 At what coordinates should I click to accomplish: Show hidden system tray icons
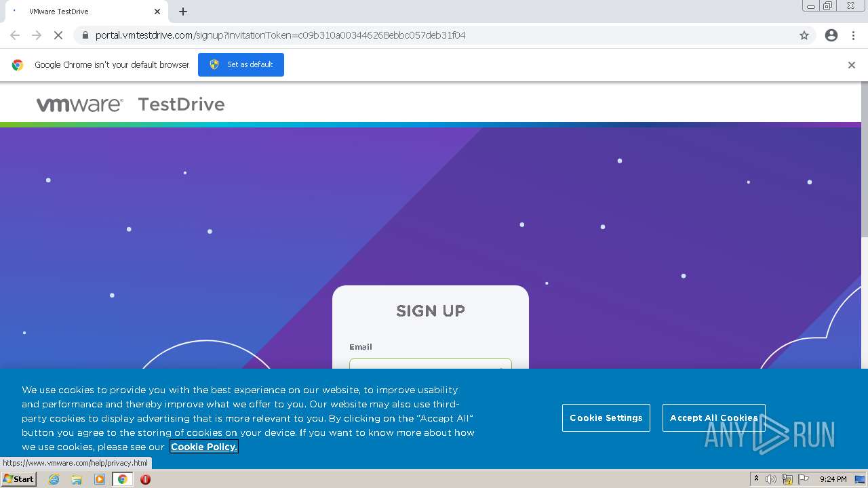[x=756, y=479]
